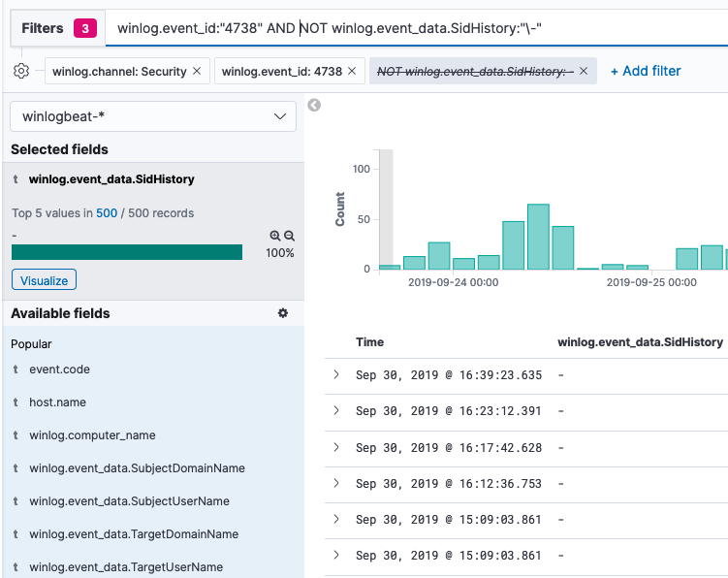Open the filter options gear icon
Screen dimensions: 728x578
pos(21,71)
